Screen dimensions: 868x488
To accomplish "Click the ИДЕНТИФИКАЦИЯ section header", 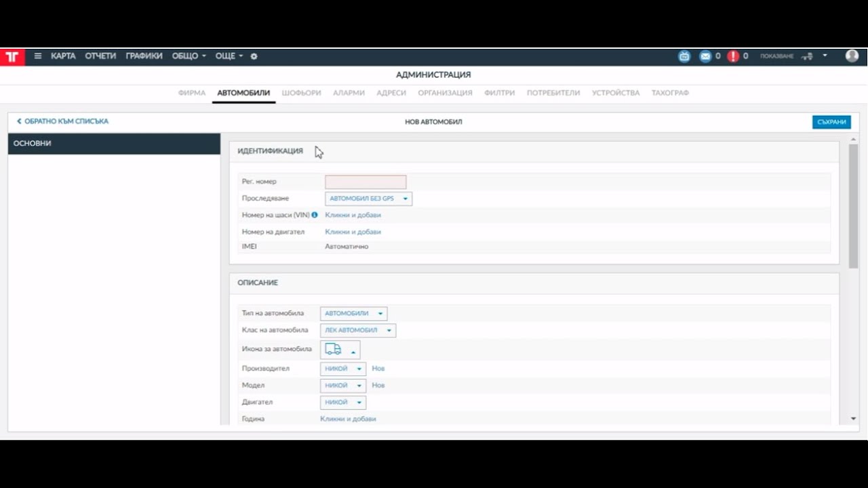I will 270,151.
